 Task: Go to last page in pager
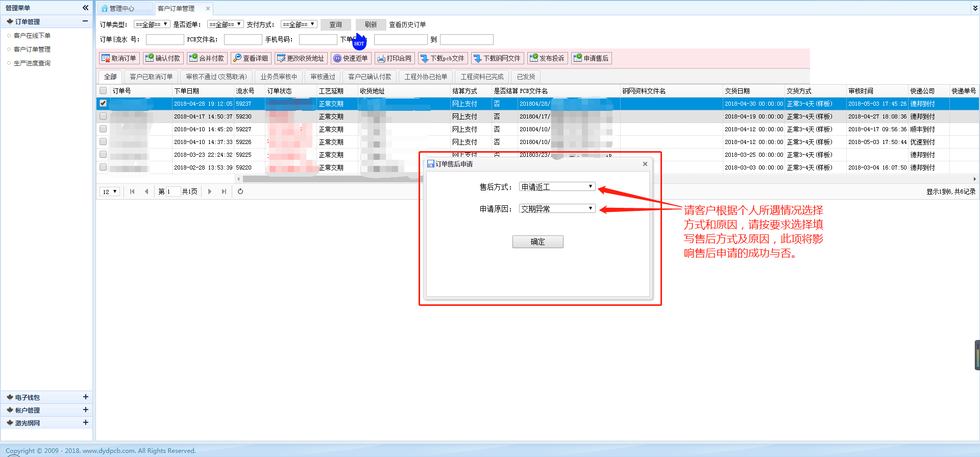(224, 191)
